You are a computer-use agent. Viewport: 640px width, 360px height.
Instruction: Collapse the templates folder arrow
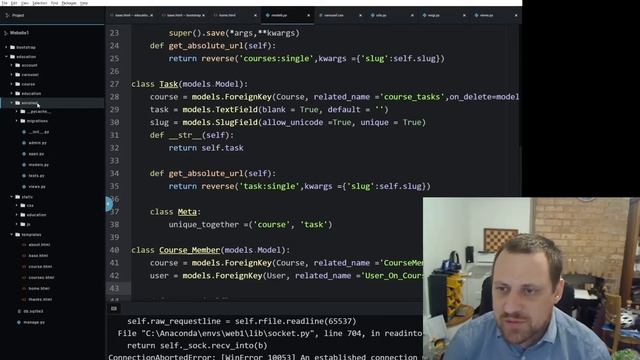(11, 235)
